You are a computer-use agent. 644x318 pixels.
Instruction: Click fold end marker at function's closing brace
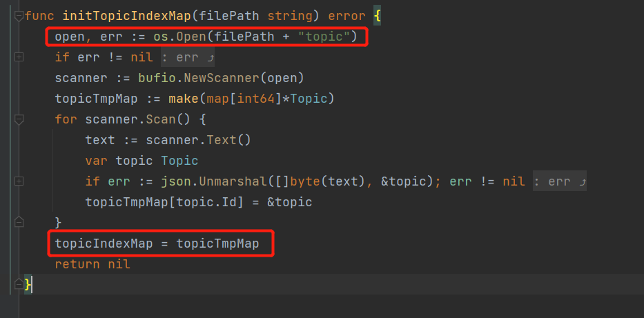point(19,284)
